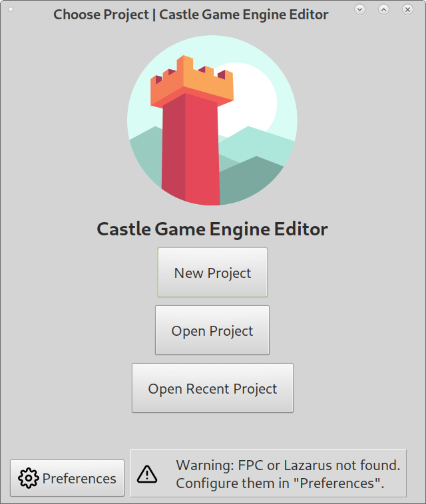Maximize the window using the up-chevron button
The image size is (426, 504).
383,9
